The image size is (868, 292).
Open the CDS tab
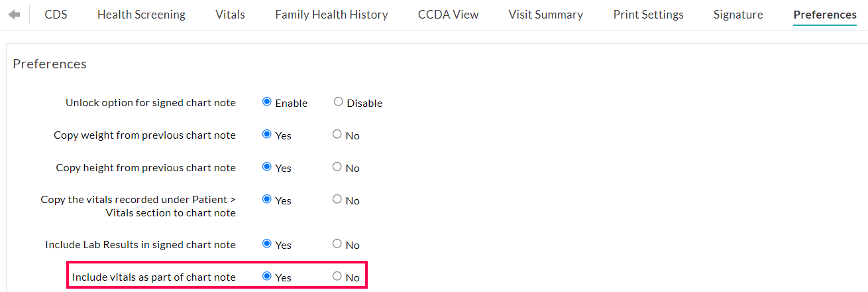click(x=56, y=15)
